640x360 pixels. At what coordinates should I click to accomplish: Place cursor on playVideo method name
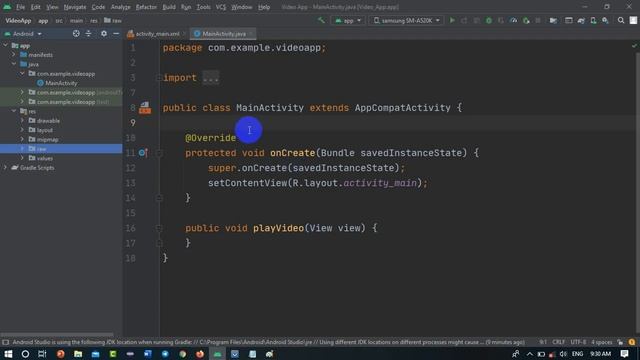(278, 228)
